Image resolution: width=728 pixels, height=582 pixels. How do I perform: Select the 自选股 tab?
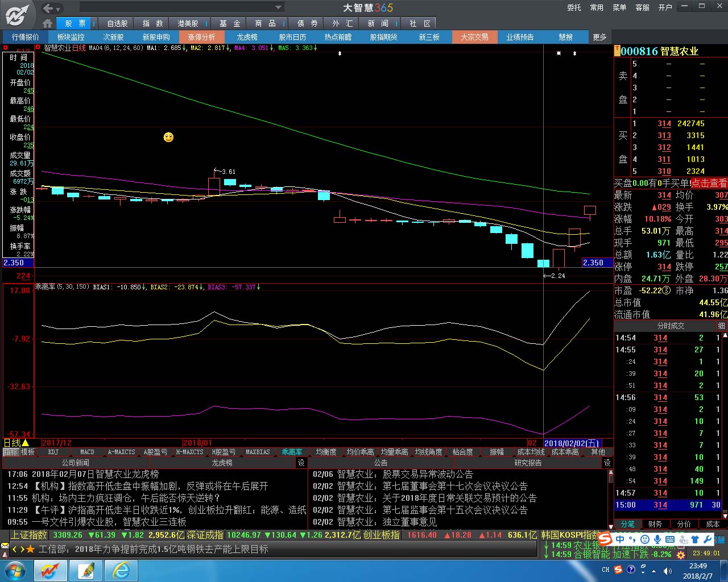(117, 23)
